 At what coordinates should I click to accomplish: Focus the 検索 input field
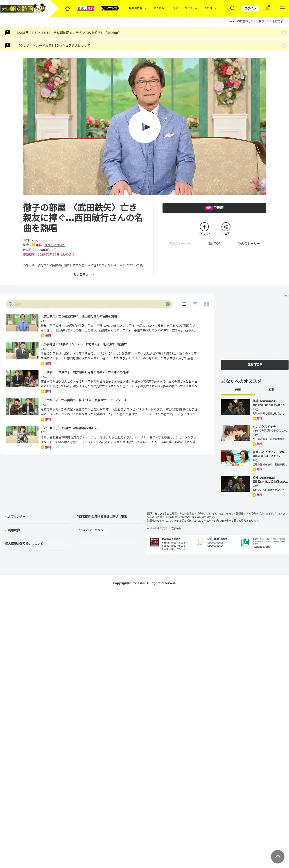point(89,304)
